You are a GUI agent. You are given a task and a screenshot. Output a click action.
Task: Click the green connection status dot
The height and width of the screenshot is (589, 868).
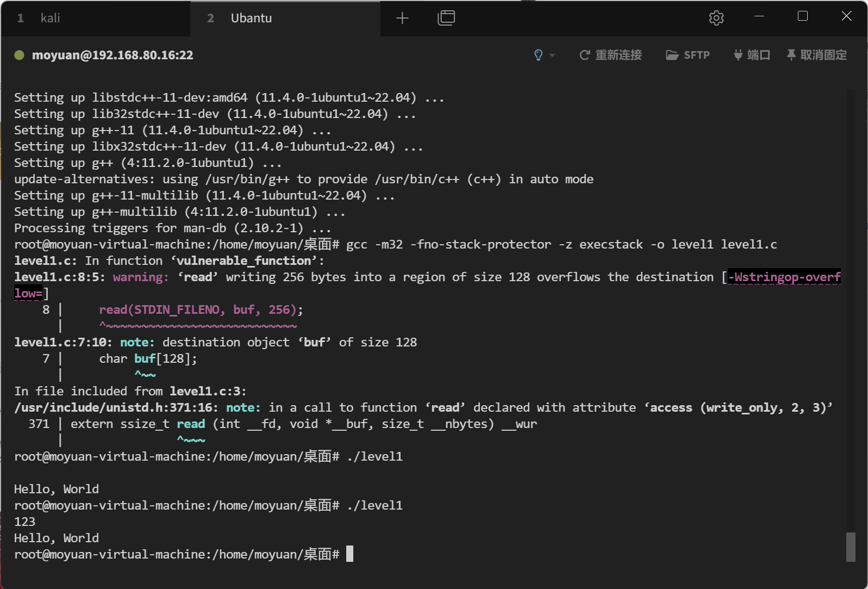[x=19, y=55]
